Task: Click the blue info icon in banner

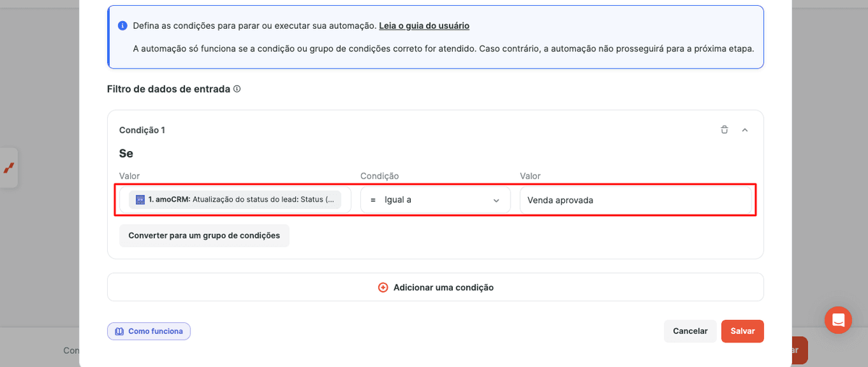Action: click(x=123, y=25)
